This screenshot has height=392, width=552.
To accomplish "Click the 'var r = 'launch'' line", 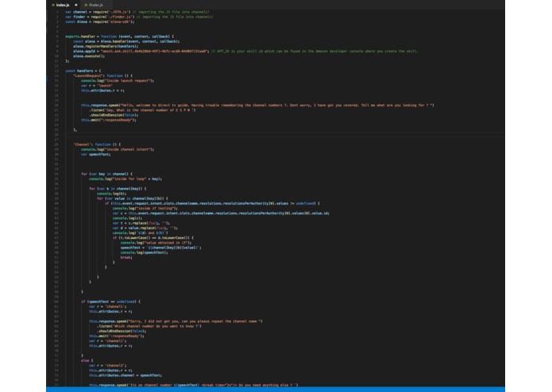I will pyautogui.click(x=97, y=86).
